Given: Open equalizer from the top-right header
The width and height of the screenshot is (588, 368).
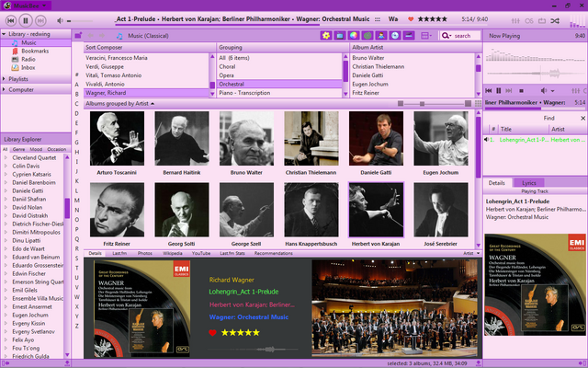Looking at the screenshot, I should click(515, 21).
